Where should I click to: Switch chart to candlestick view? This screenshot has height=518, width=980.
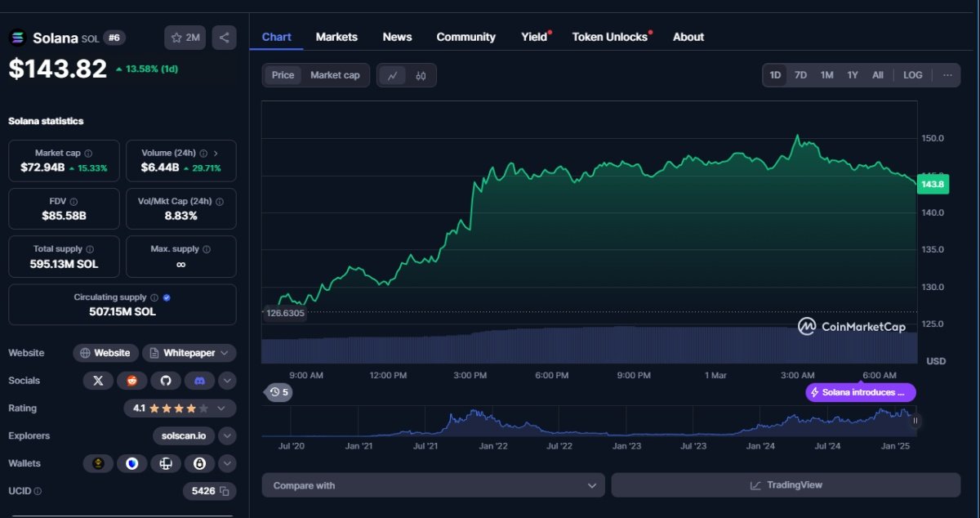[x=421, y=75]
